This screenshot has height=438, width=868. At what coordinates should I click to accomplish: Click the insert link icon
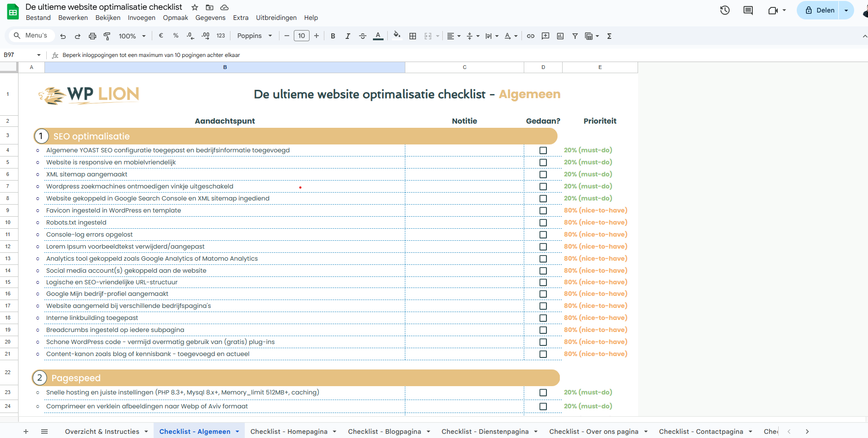point(531,36)
